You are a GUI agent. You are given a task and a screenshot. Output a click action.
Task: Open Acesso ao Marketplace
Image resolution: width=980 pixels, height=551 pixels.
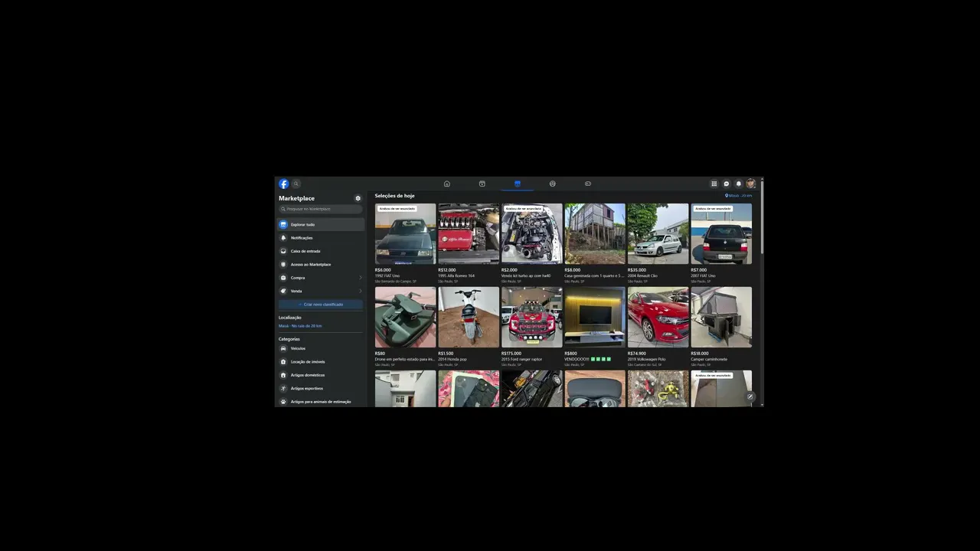pyautogui.click(x=321, y=264)
